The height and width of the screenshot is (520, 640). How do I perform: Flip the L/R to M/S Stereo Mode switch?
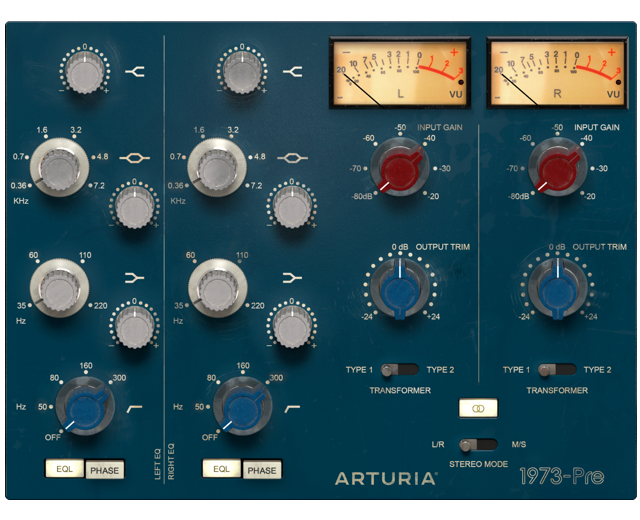tap(478, 444)
